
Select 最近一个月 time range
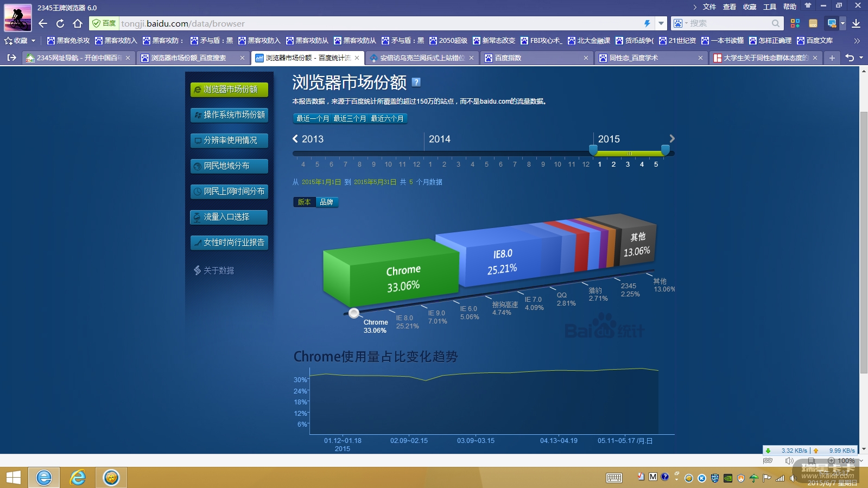(x=313, y=118)
